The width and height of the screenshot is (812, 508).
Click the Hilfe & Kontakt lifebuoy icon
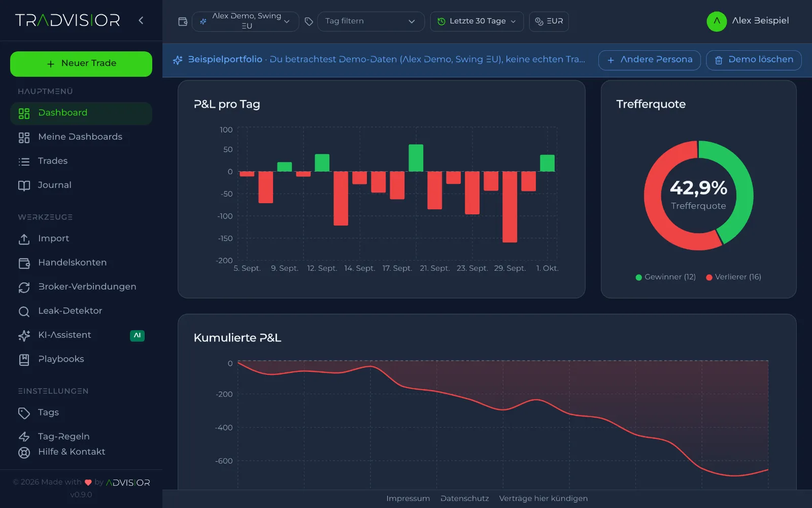tap(24, 452)
